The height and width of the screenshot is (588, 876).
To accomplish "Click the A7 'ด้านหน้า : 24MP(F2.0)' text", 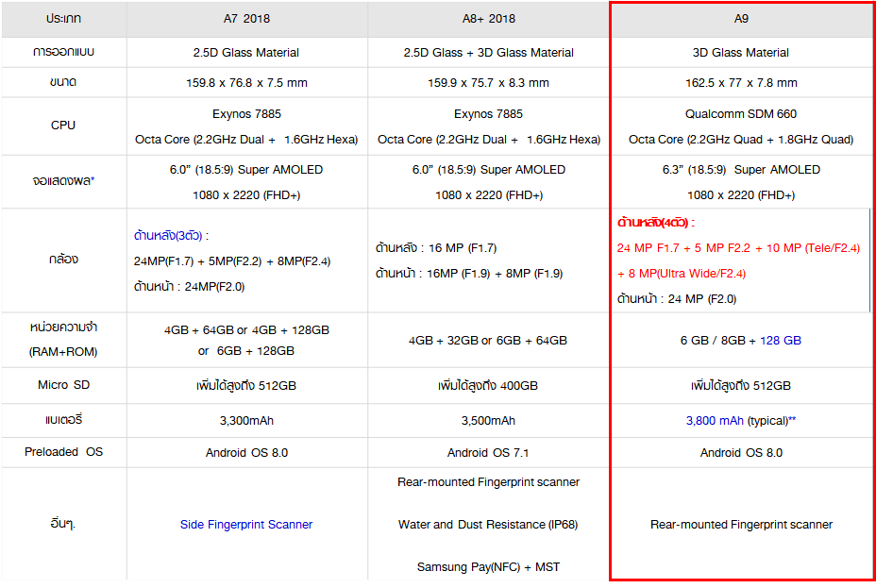I will [189, 287].
